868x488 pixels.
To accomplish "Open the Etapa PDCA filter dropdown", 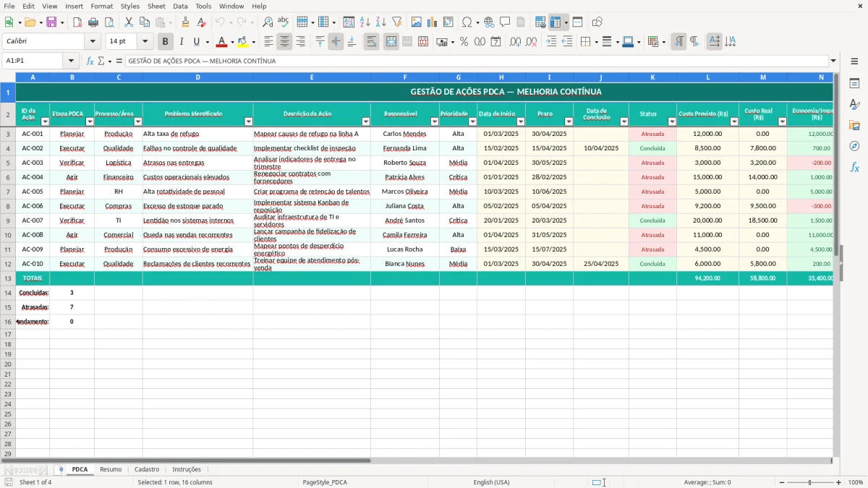I will (x=90, y=121).
